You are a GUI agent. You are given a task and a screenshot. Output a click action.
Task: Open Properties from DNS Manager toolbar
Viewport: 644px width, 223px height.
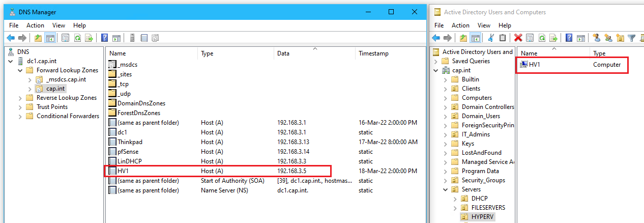[x=65, y=38]
